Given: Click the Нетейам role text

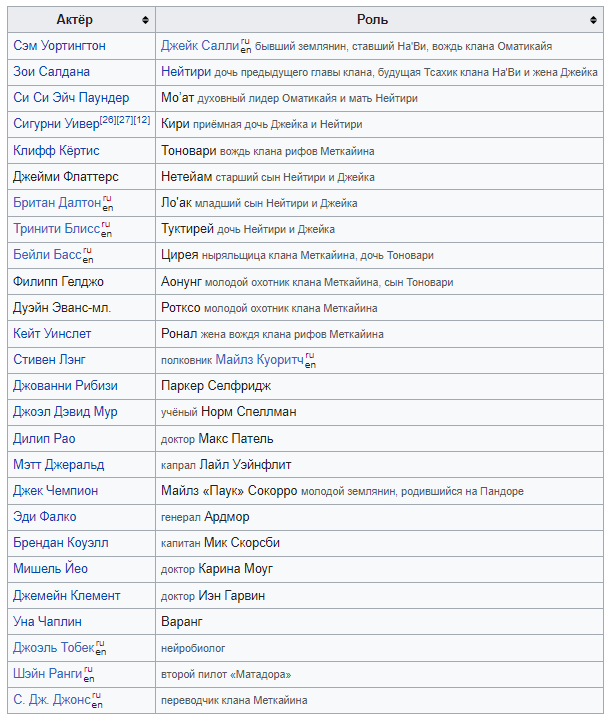Looking at the screenshot, I should point(187,177).
